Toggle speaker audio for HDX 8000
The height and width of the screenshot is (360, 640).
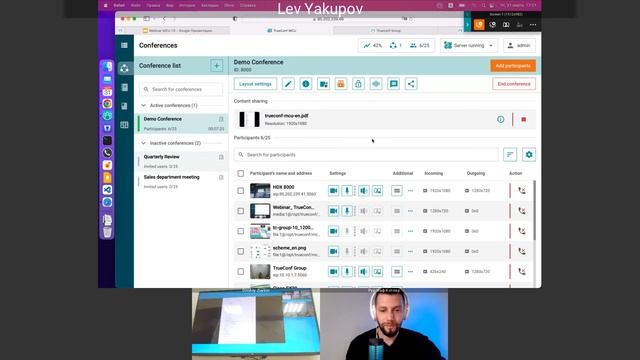pos(364,191)
